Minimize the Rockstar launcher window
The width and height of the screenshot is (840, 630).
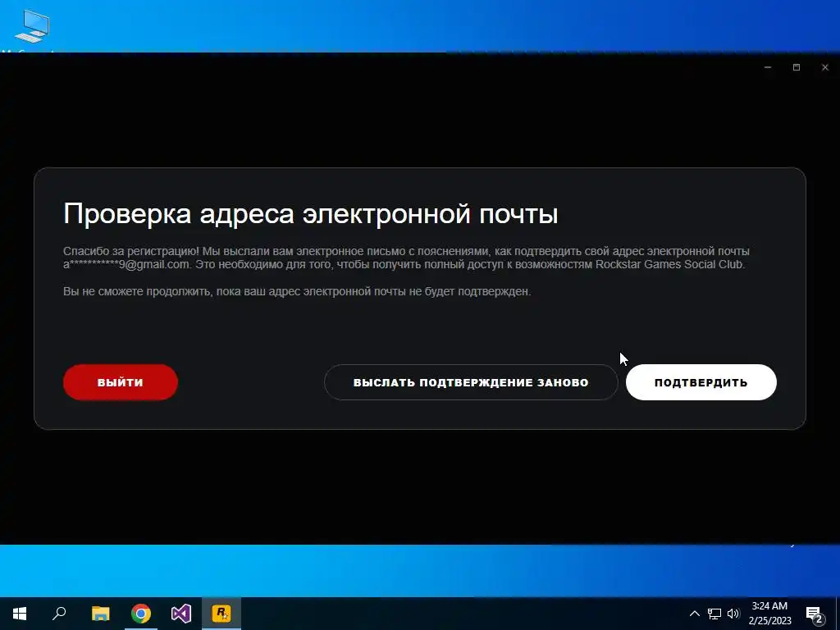(768, 67)
